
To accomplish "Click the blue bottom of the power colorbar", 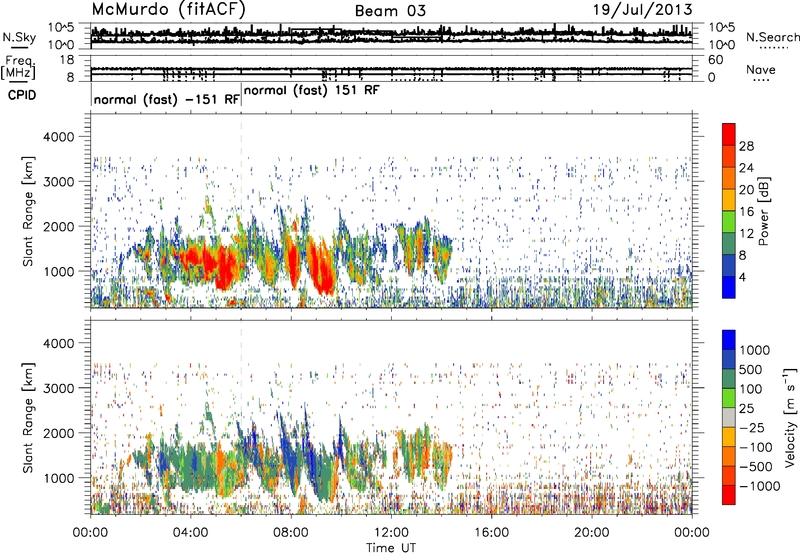I will (x=729, y=287).
